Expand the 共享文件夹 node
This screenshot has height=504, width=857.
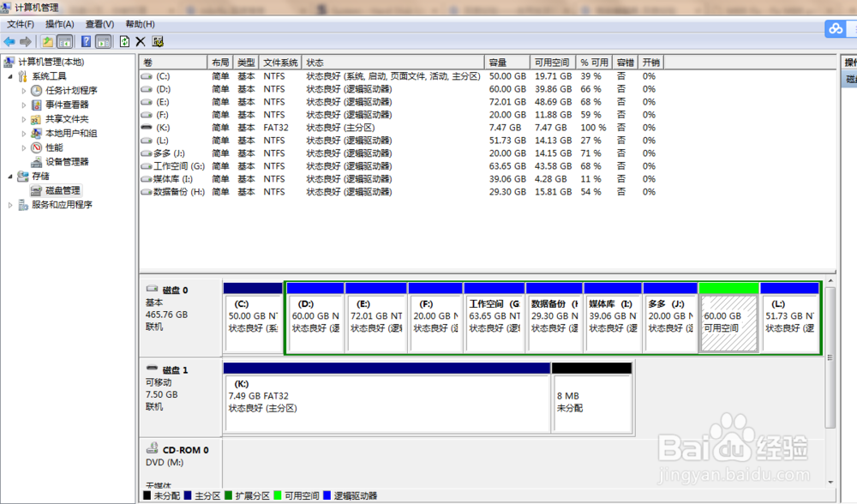point(23,119)
